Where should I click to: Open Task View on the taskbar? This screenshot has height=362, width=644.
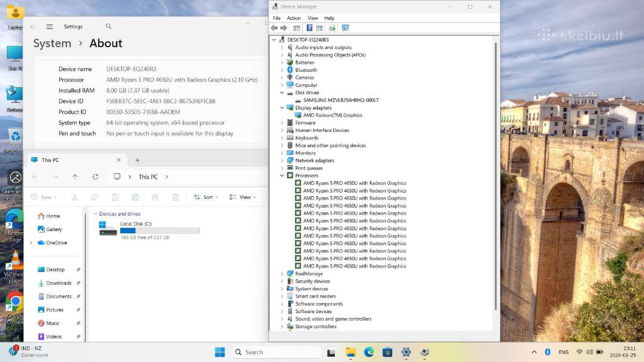click(331, 352)
